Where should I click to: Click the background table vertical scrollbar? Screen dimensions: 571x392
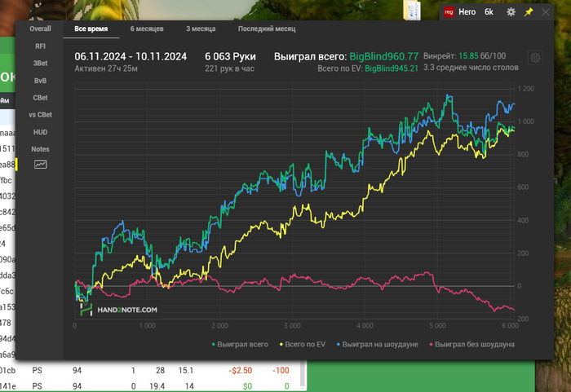click(x=303, y=375)
